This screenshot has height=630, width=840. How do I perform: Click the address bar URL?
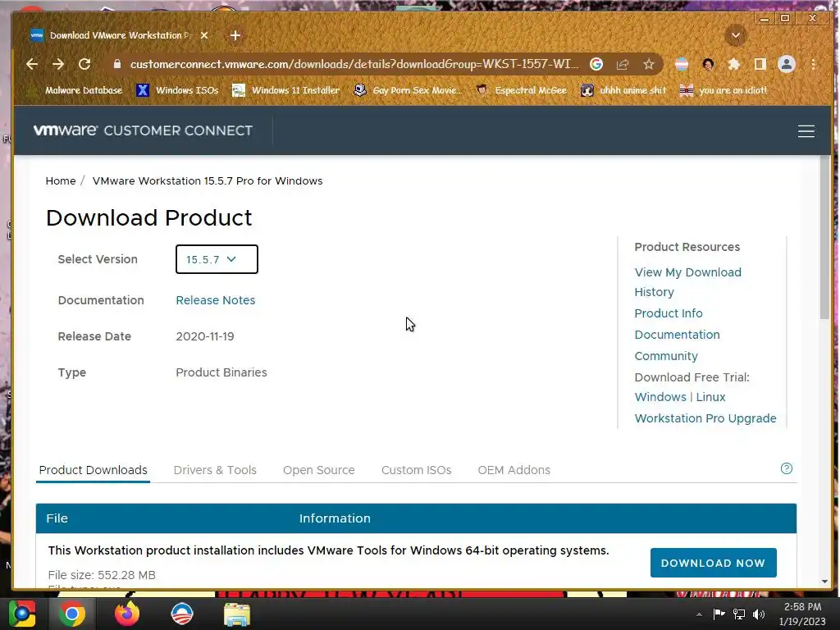(x=354, y=64)
